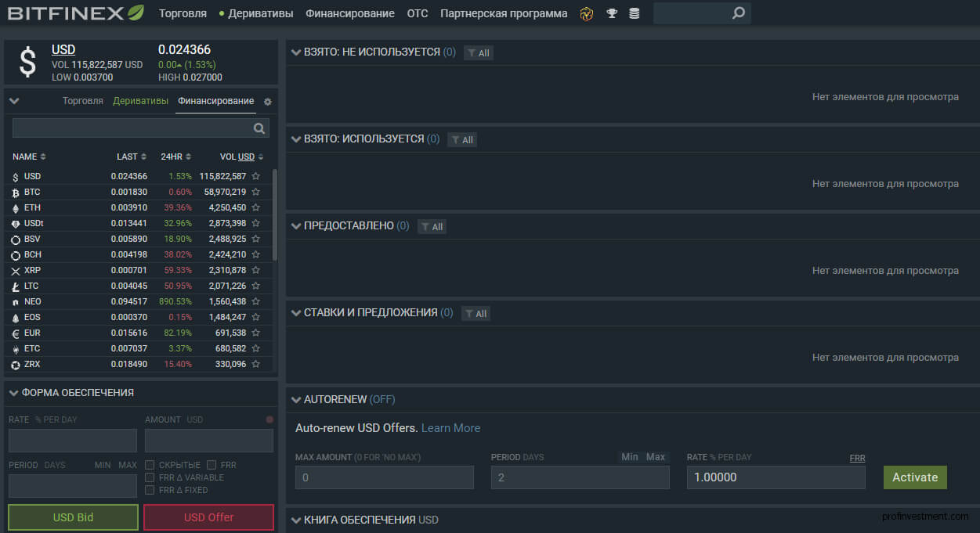Star the BCH row
This screenshot has height=533, width=980.
[256, 254]
